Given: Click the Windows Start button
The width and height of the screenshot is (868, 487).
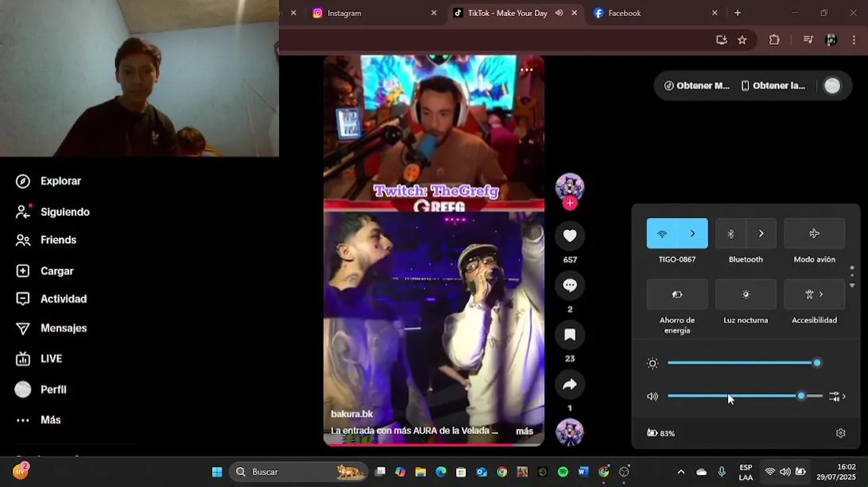Looking at the screenshot, I should coord(217,472).
